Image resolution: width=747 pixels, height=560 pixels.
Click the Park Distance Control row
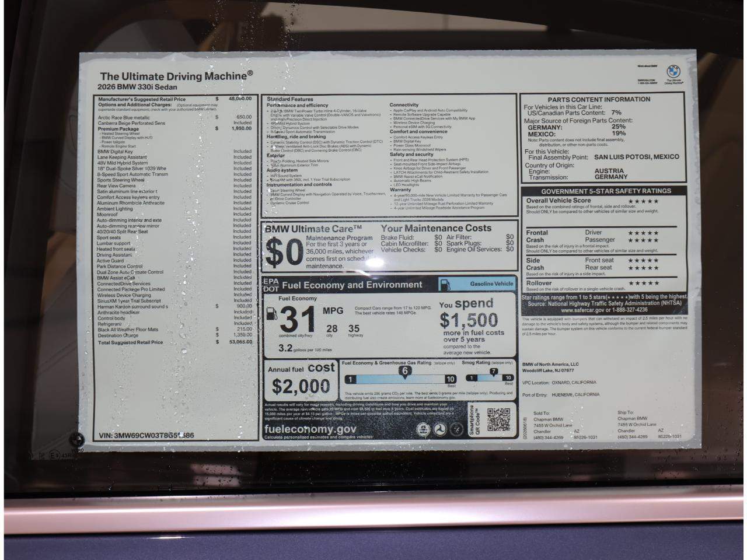pyautogui.click(x=174, y=266)
